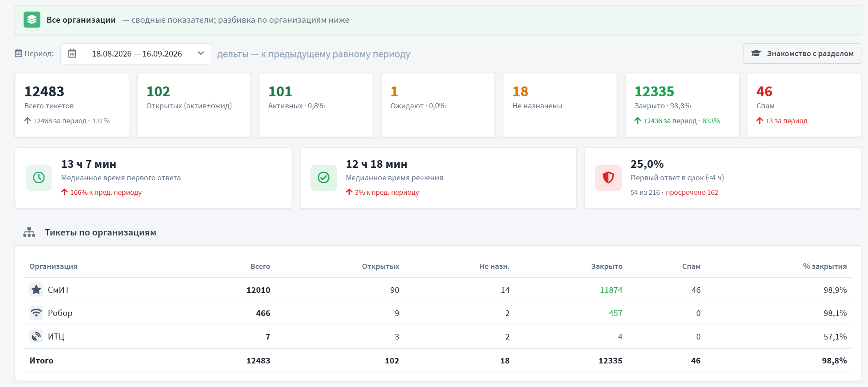Click the red shield icon for SLA

(x=608, y=178)
